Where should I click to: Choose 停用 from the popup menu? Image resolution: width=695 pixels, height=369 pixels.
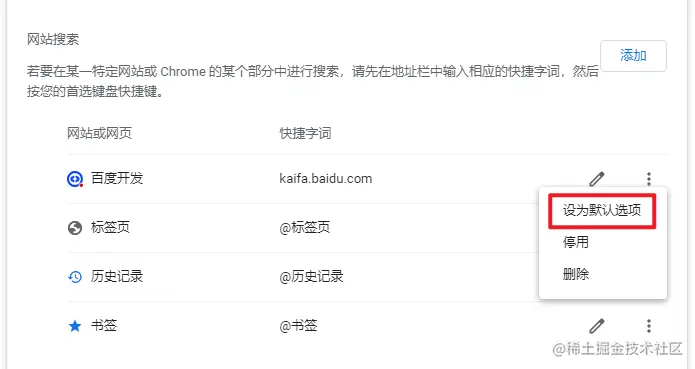(576, 242)
